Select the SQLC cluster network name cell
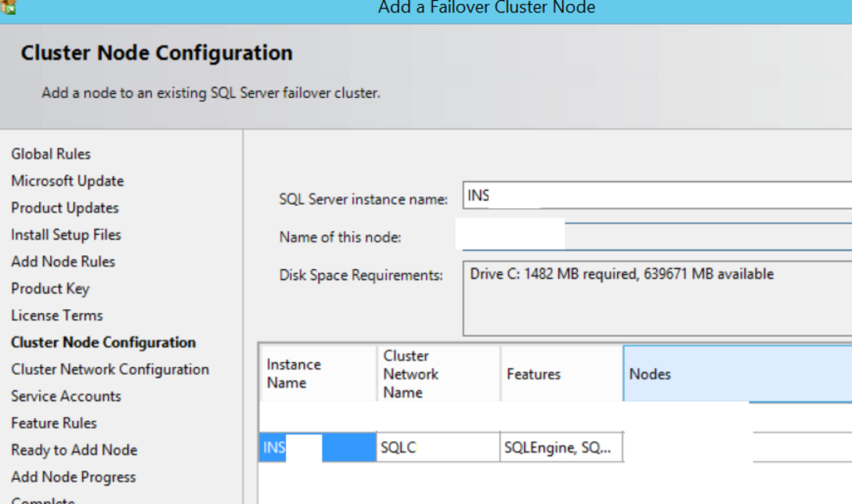Viewport: 852px width, 504px height. pyautogui.click(x=438, y=448)
